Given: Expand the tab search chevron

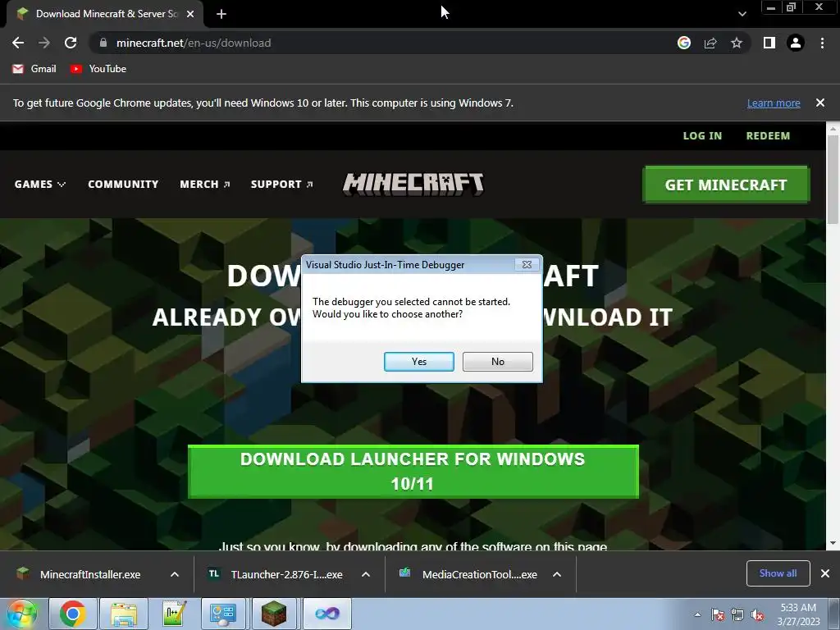Looking at the screenshot, I should click(742, 14).
